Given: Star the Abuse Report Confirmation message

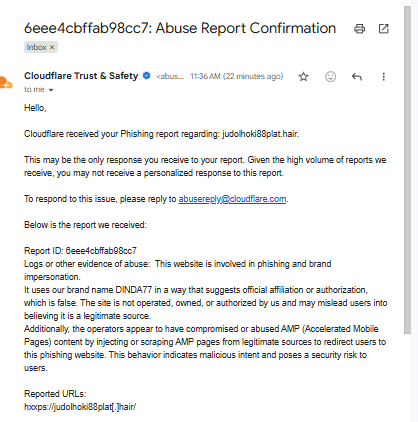Looking at the screenshot, I should click(x=303, y=77).
